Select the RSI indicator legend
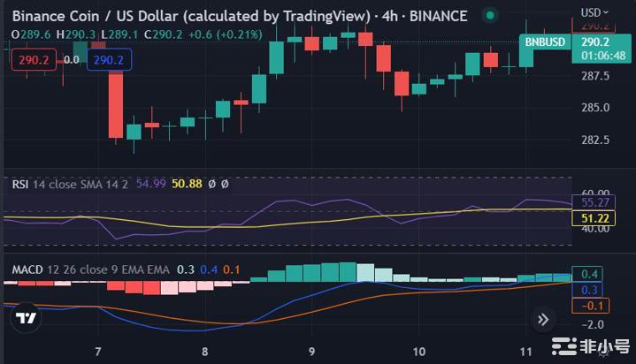The width and height of the screenshot is (636, 364). (20, 184)
